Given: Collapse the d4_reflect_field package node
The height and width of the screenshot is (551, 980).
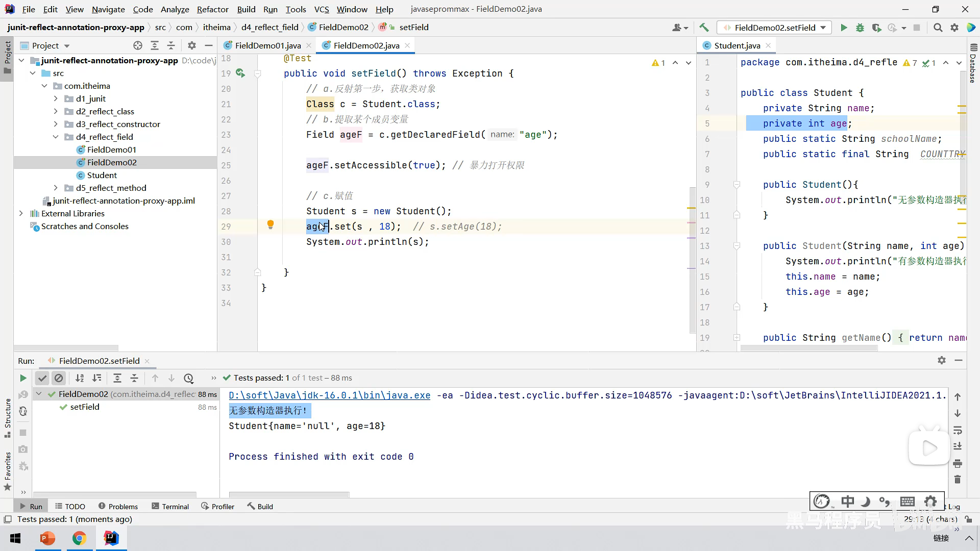Looking at the screenshot, I should coord(56,137).
